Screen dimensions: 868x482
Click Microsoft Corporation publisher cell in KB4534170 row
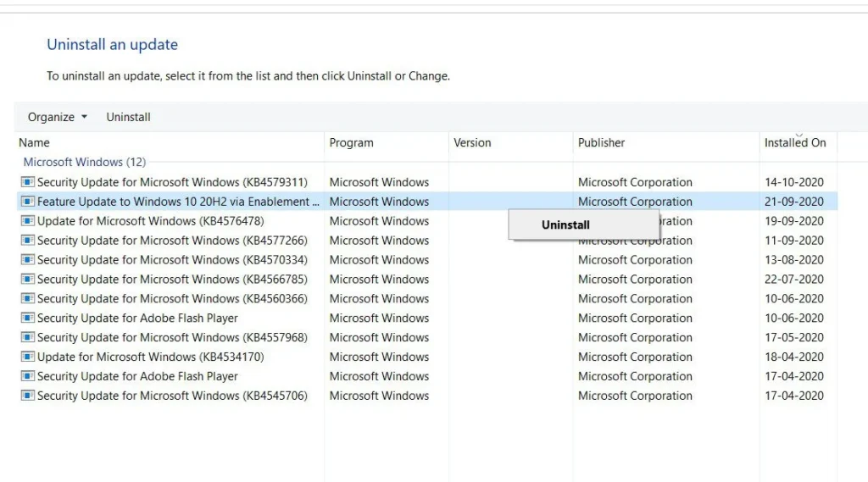pyautogui.click(x=635, y=357)
